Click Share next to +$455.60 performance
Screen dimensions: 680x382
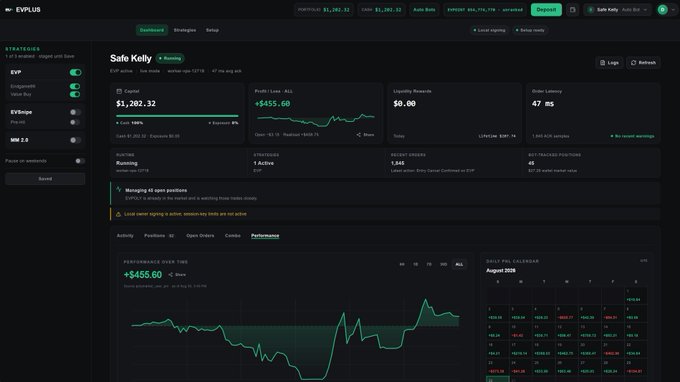[177, 274]
